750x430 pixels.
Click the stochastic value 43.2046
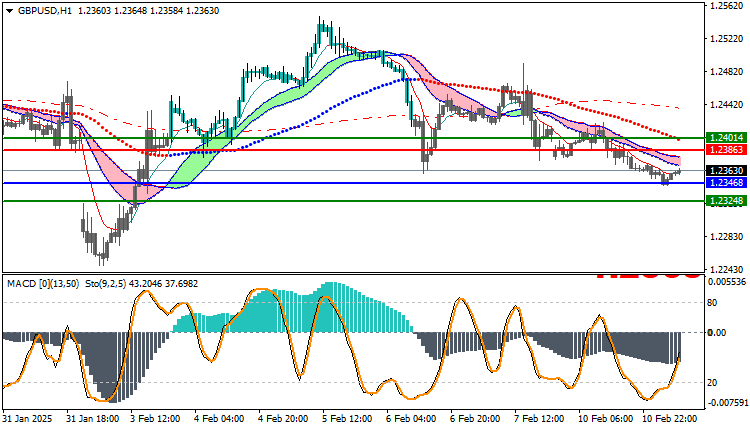(x=145, y=284)
